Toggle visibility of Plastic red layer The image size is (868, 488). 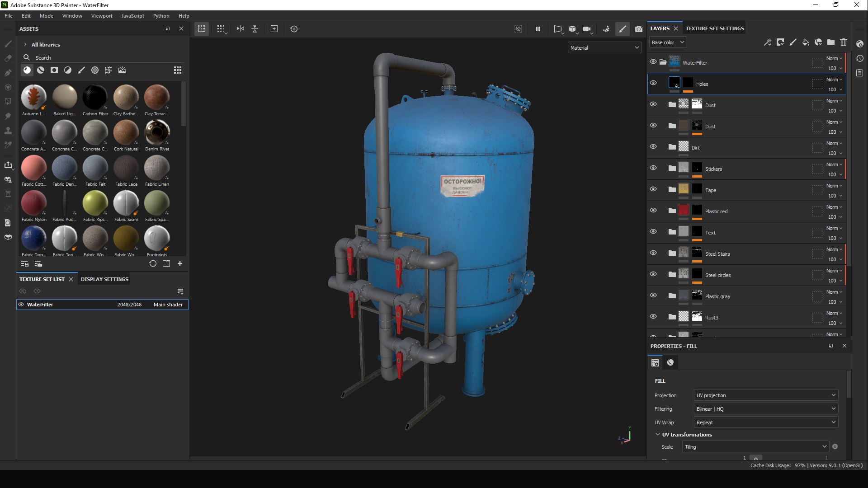coord(653,211)
